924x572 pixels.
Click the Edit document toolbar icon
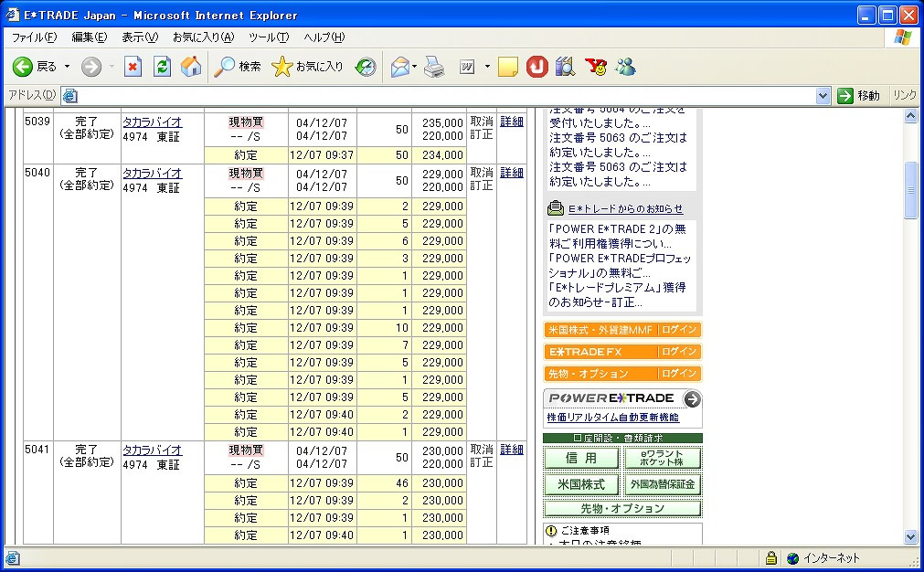pyautogui.click(x=467, y=67)
